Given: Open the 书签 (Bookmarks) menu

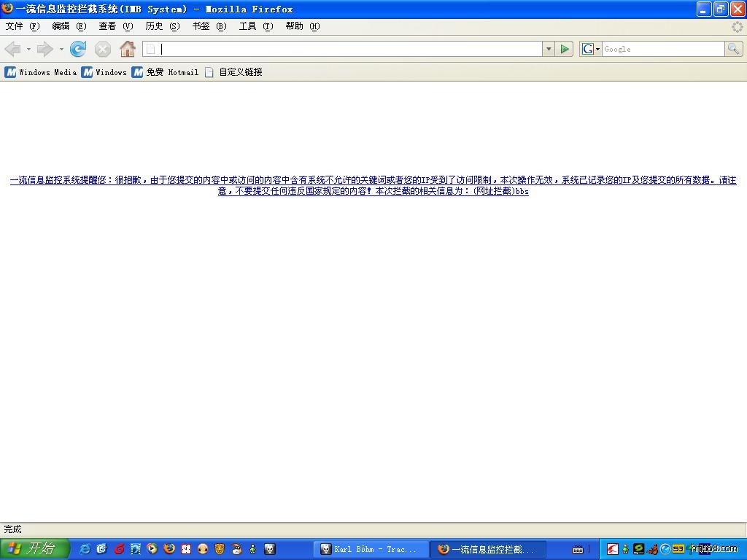Looking at the screenshot, I should tap(209, 26).
